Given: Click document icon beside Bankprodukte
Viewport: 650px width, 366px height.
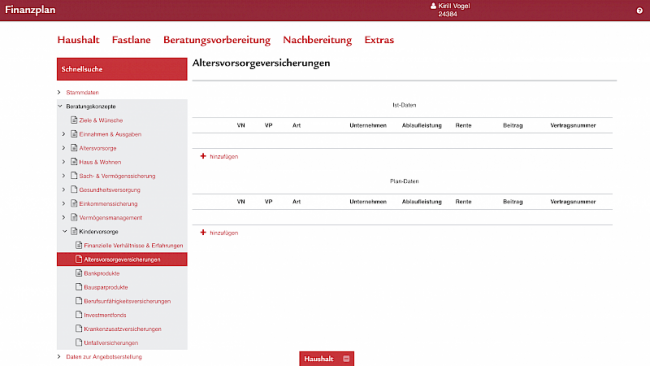Looking at the screenshot, I should pos(78,273).
